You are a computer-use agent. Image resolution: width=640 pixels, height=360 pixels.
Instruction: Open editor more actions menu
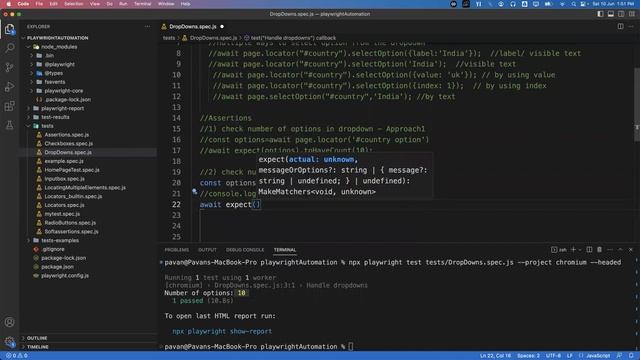(x=631, y=27)
